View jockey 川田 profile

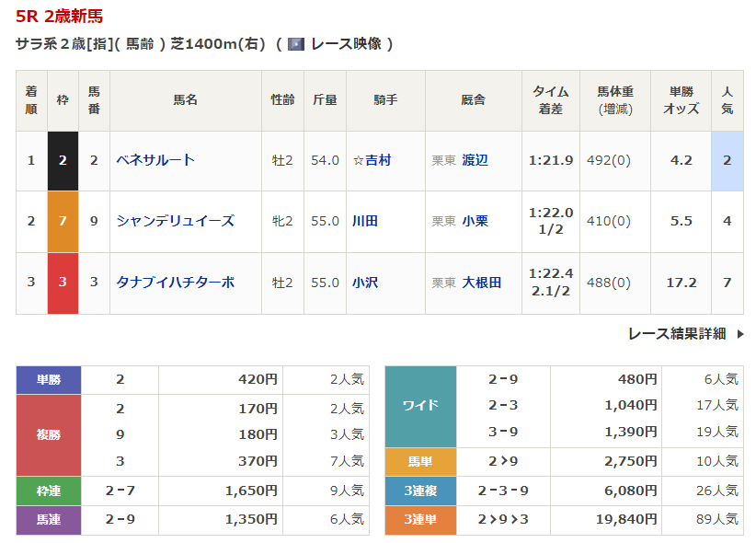point(365,221)
